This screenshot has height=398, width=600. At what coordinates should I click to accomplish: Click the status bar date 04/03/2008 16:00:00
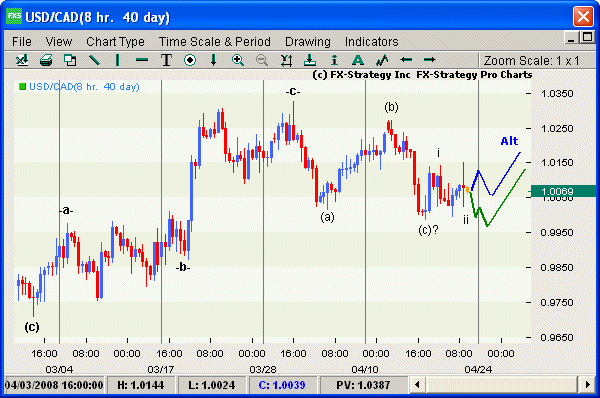(x=54, y=385)
